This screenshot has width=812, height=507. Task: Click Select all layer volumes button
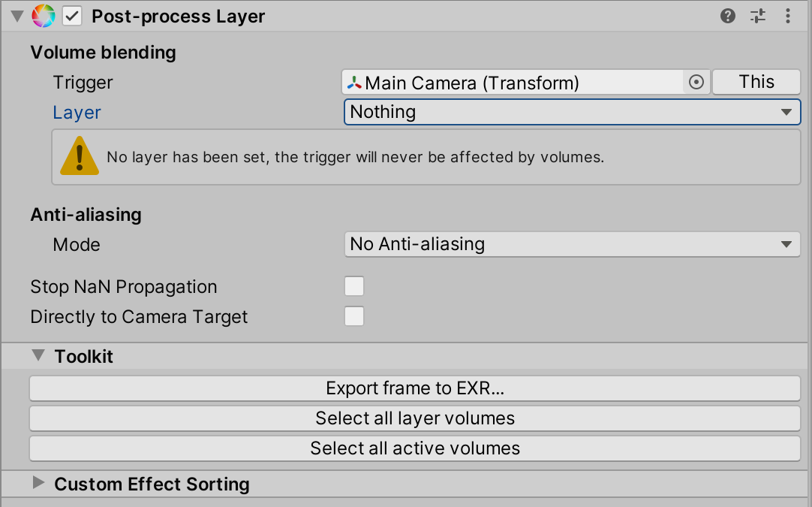[x=415, y=418]
